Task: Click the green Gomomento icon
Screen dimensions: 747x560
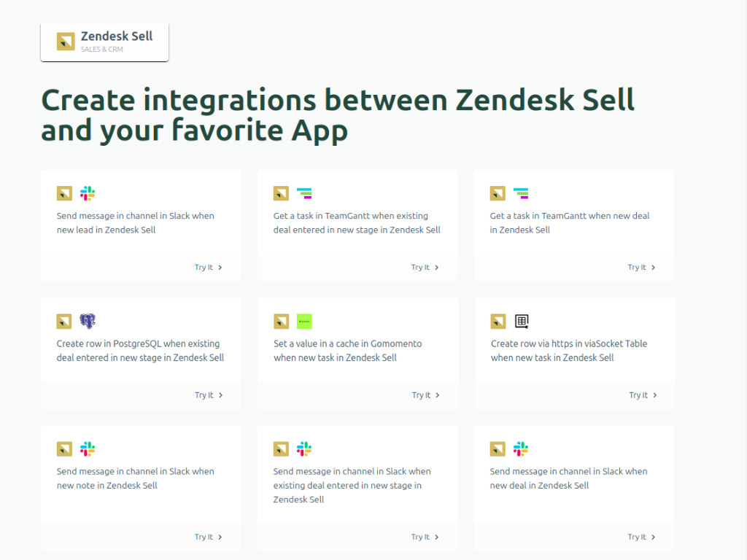Action: [x=304, y=321]
